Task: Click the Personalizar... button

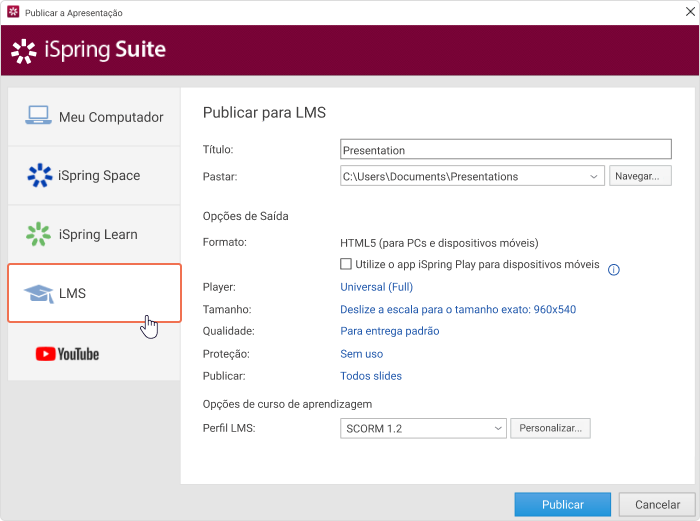Action: tap(550, 428)
